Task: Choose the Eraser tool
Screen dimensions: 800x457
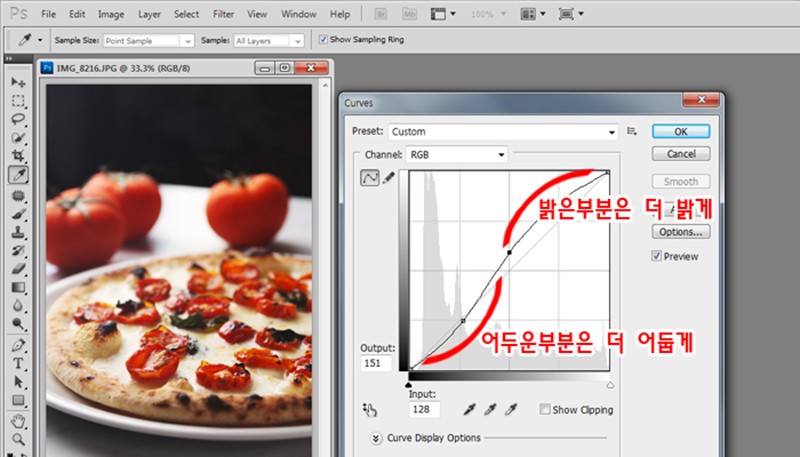Action: point(18,268)
